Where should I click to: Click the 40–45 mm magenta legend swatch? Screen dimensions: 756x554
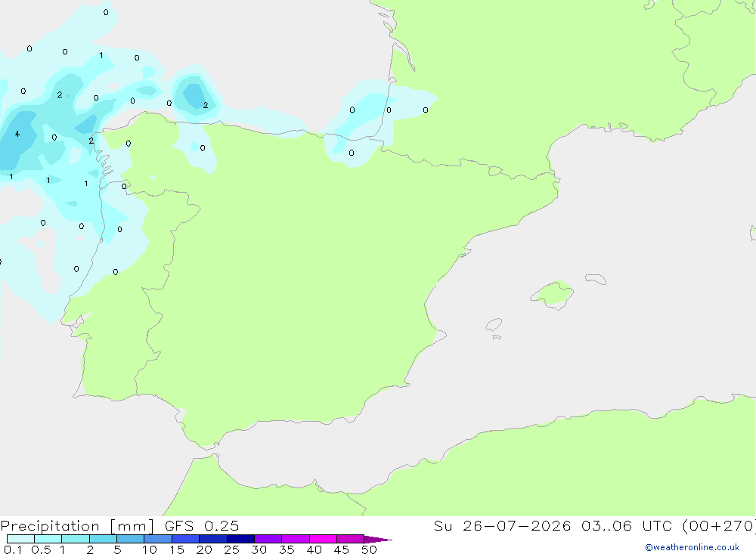tap(323, 539)
